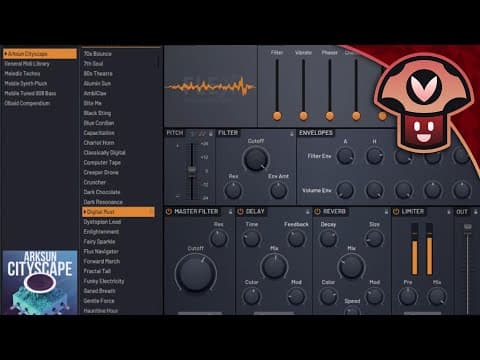Click the lock icon in Reverb header

(386, 212)
